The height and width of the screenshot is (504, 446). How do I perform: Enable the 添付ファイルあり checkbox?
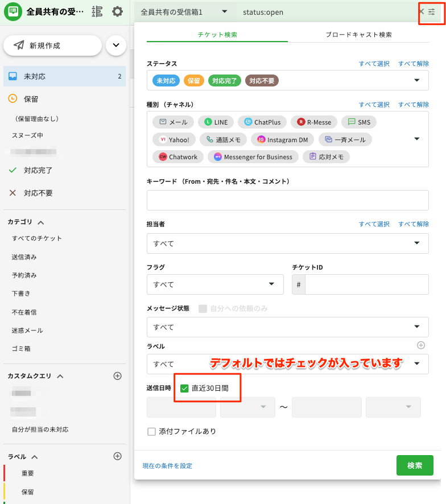[151, 432]
